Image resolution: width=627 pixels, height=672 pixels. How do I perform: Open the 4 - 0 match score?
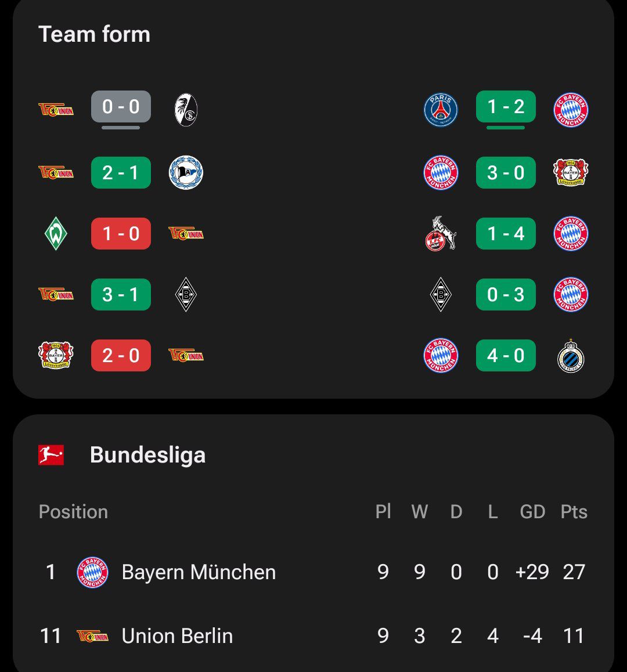[506, 356]
